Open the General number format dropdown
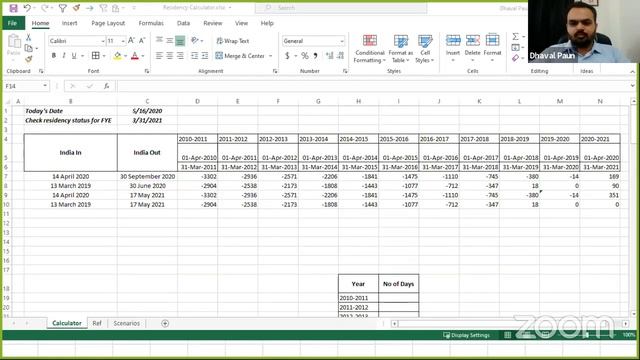The height and width of the screenshot is (360, 640). click(342, 41)
